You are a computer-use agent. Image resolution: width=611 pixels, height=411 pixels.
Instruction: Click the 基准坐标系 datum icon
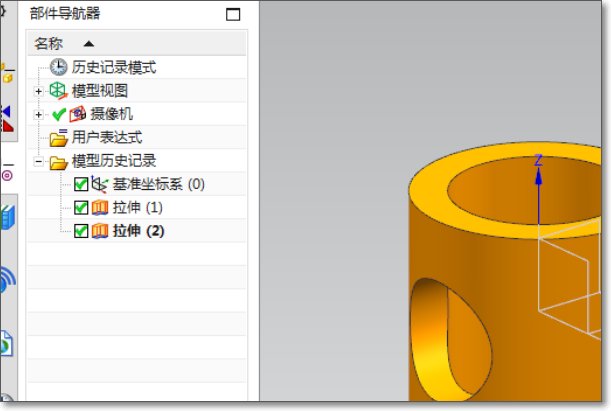(100, 184)
